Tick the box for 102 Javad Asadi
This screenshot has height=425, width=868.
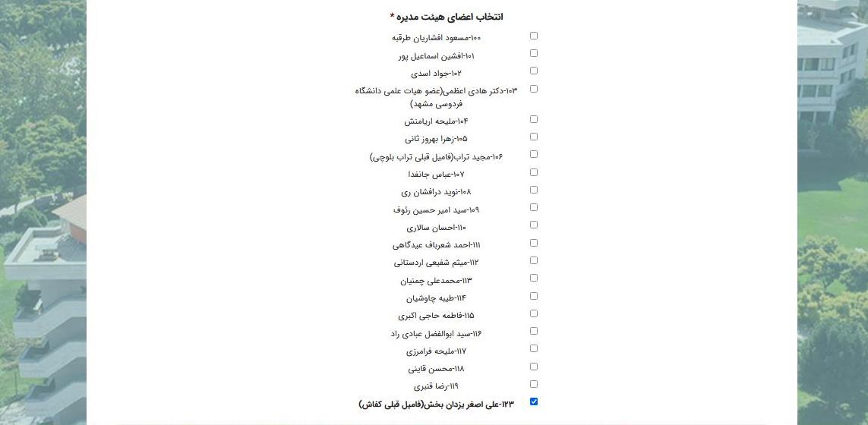tap(534, 71)
